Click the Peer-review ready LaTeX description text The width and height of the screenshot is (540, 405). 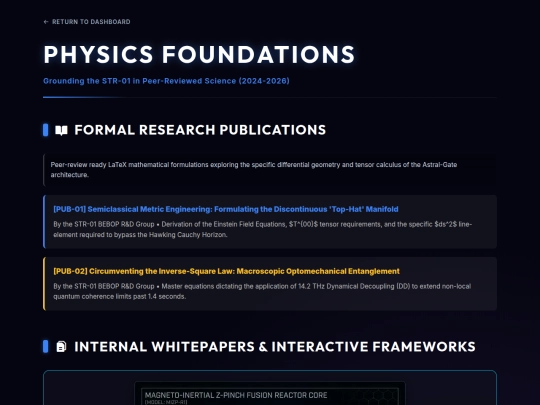[254, 169]
